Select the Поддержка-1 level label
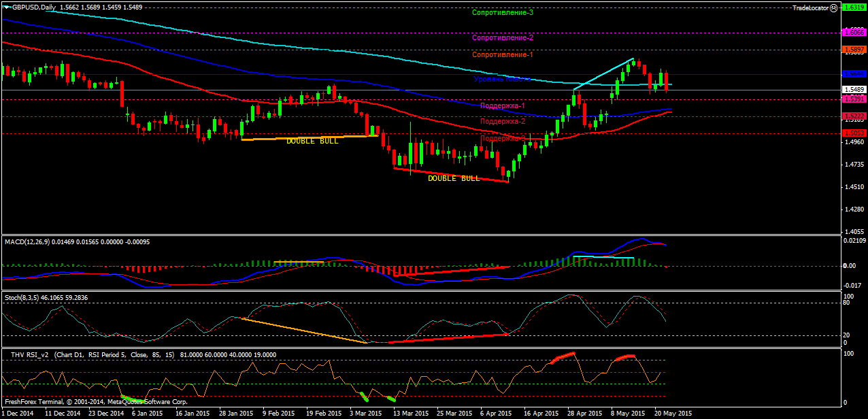 click(x=503, y=106)
